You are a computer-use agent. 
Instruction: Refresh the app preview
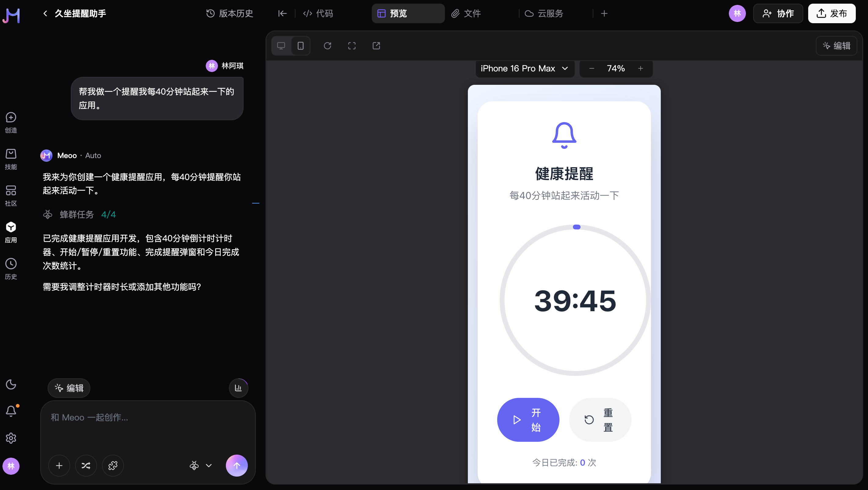(x=327, y=45)
